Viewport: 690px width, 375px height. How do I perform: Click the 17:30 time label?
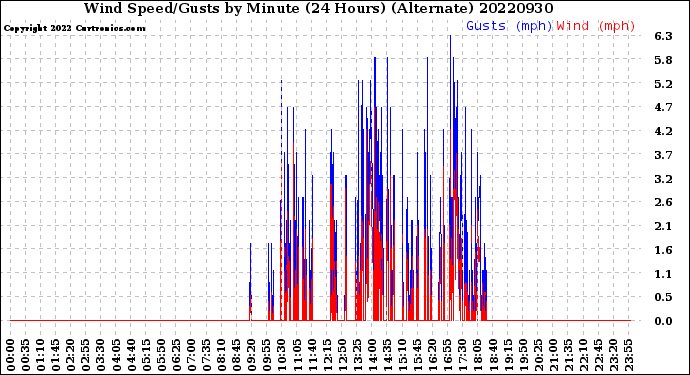(x=462, y=355)
